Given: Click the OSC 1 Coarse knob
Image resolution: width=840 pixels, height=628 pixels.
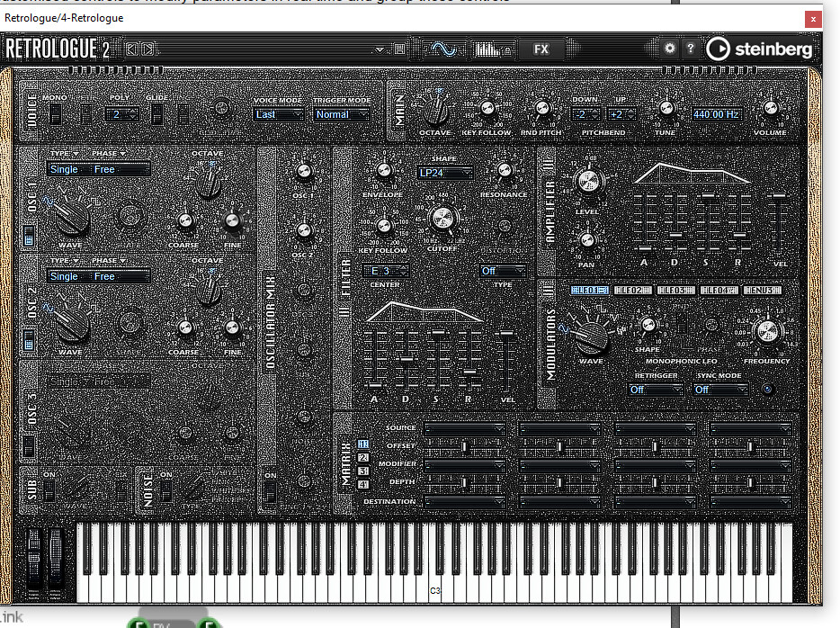Looking at the screenshot, I should click(185, 220).
